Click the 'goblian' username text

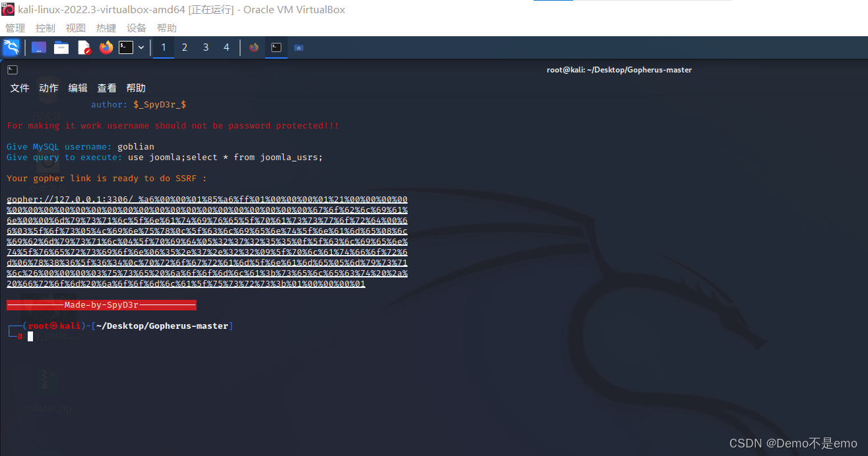[x=136, y=147]
